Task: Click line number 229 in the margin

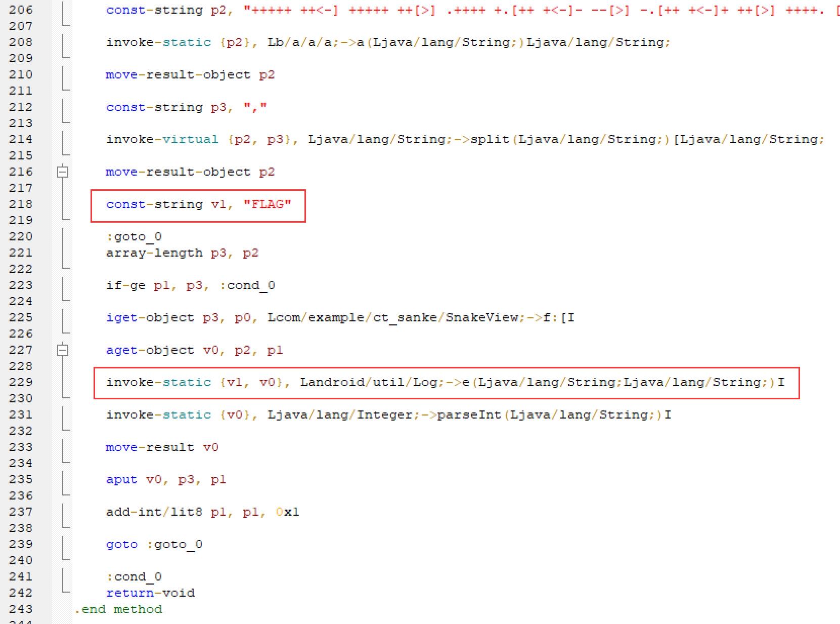Action: coord(20,382)
